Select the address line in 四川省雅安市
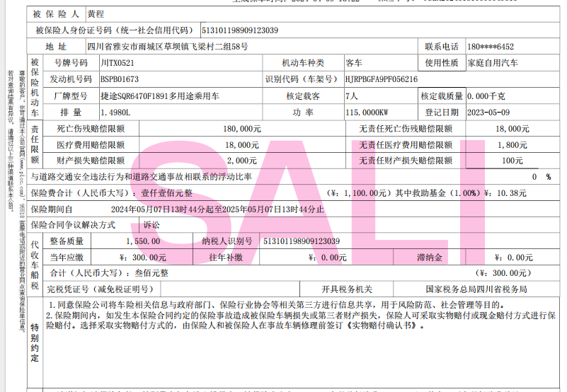This screenshot has height=392, width=567. (x=167, y=47)
